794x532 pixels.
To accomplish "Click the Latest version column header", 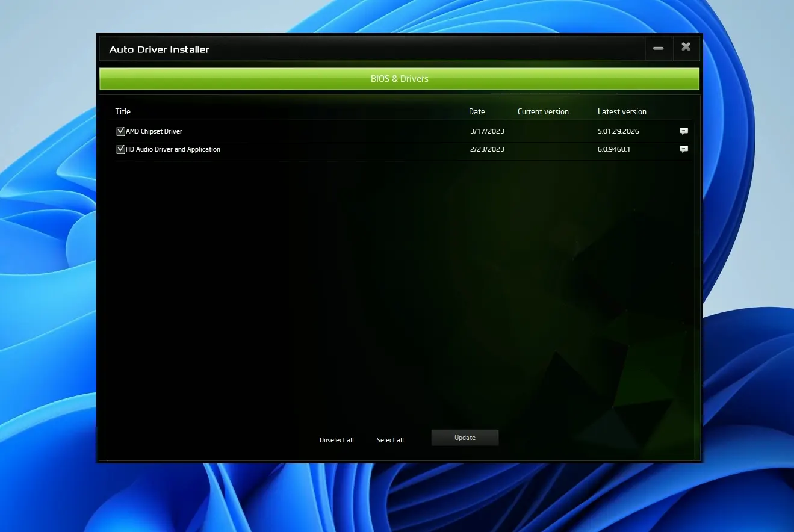I will coord(622,111).
